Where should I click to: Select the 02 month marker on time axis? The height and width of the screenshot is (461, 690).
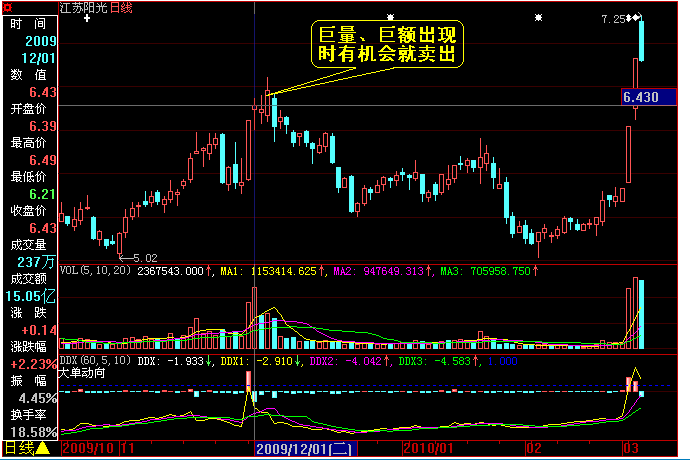point(534,449)
